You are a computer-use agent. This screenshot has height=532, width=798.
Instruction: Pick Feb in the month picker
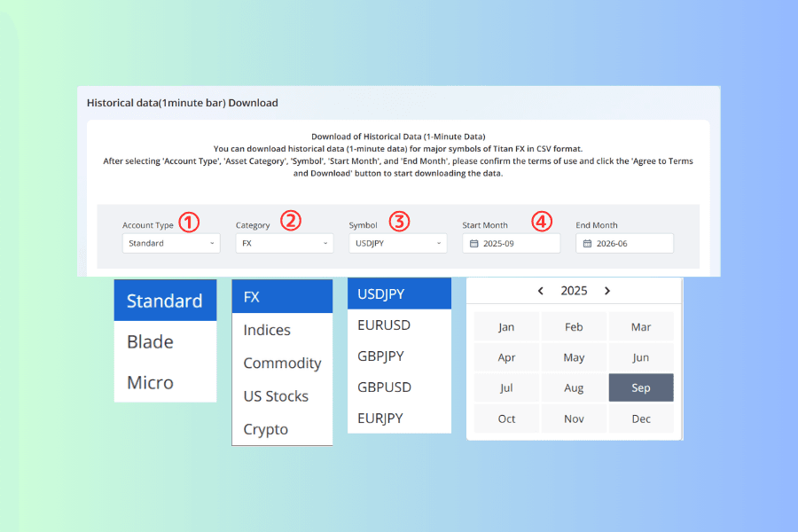pos(574,327)
